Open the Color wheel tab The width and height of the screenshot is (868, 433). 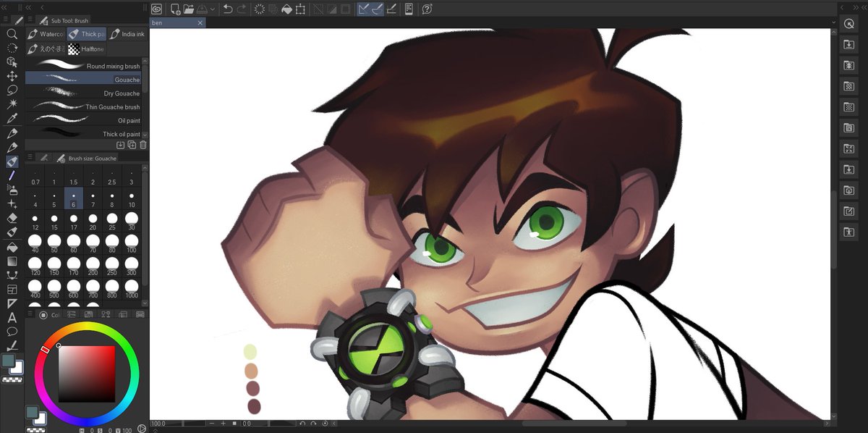click(51, 314)
